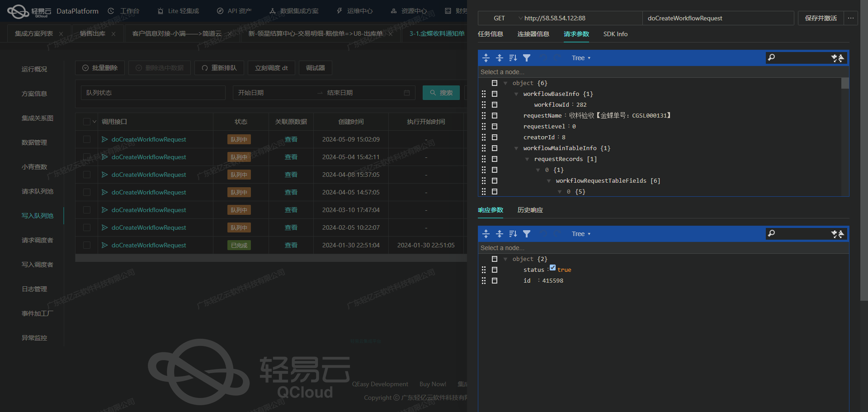This screenshot has height=412, width=868.
Task: Select the row created 2024-05-04 15:42:11
Action: [x=87, y=157]
